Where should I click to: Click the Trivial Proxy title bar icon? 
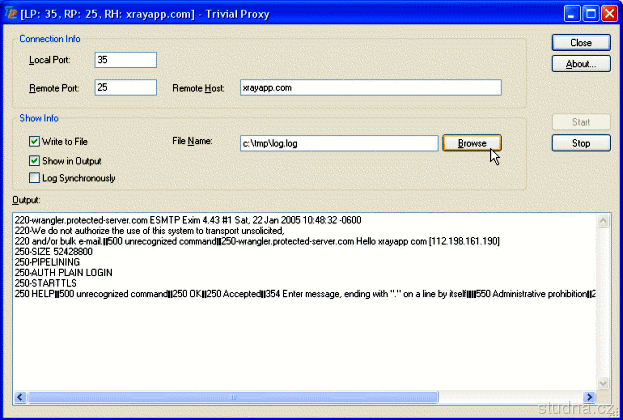(x=10, y=14)
